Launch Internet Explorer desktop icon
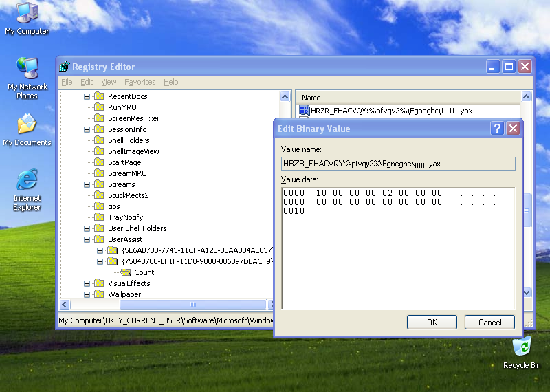The image size is (550, 392). coord(27,190)
